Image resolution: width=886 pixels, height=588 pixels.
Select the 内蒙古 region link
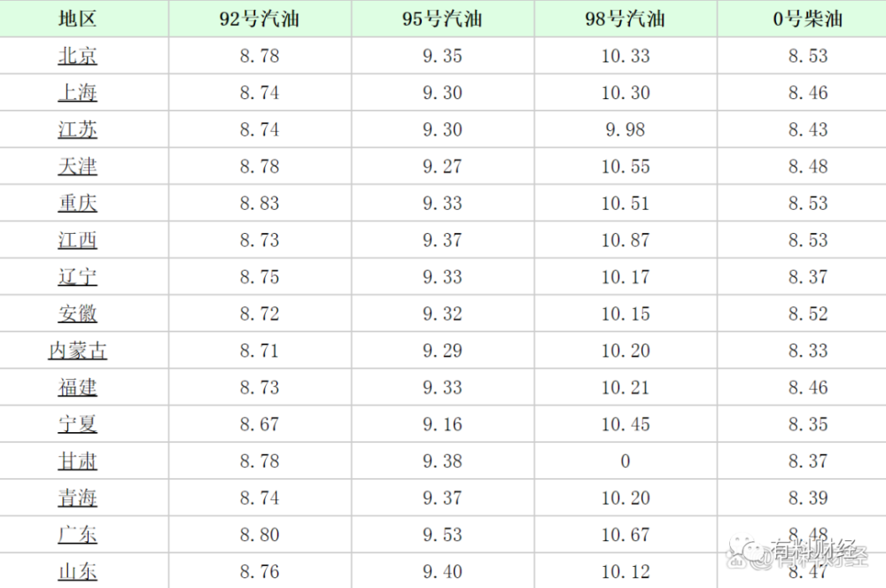pos(78,352)
